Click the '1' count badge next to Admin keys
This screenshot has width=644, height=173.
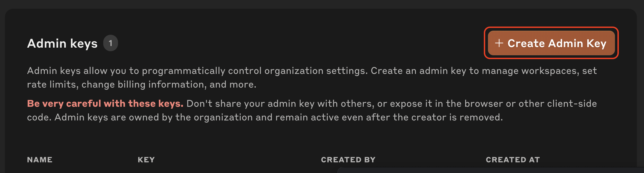[111, 43]
